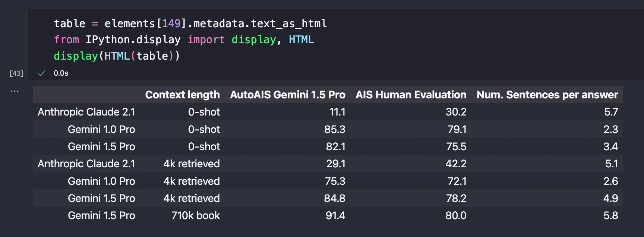Screen dimensions: 644x237
Task: Click the 11.1 AutoAIS score cell
Action: (337, 112)
